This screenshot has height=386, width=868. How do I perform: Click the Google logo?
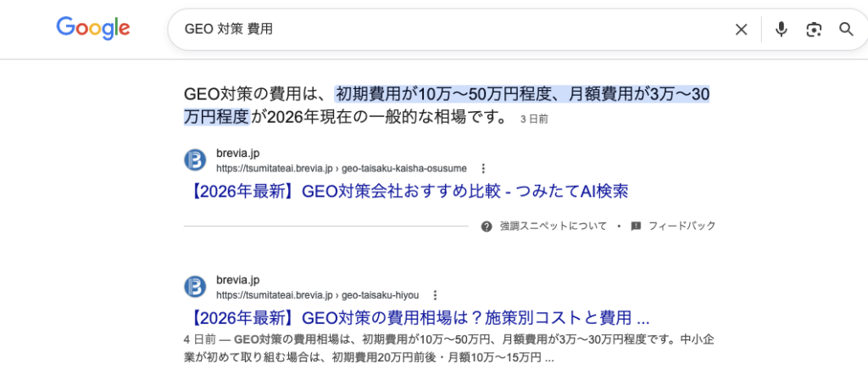coord(93,29)
